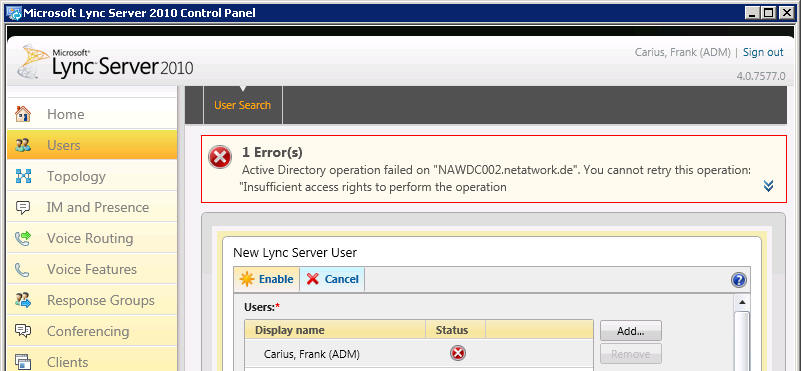Viewport: 801px width, 371px height.
Task: Sign out of the control panel
Action: [x=763, y=52]
